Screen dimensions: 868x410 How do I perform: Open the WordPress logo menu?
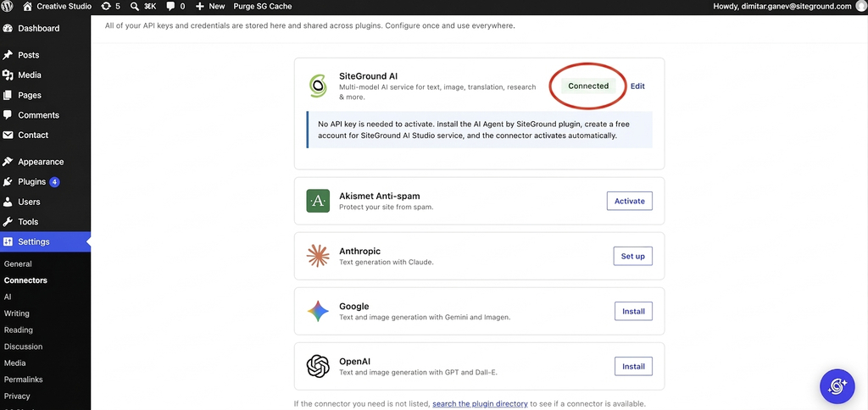(x=8, y=7)
